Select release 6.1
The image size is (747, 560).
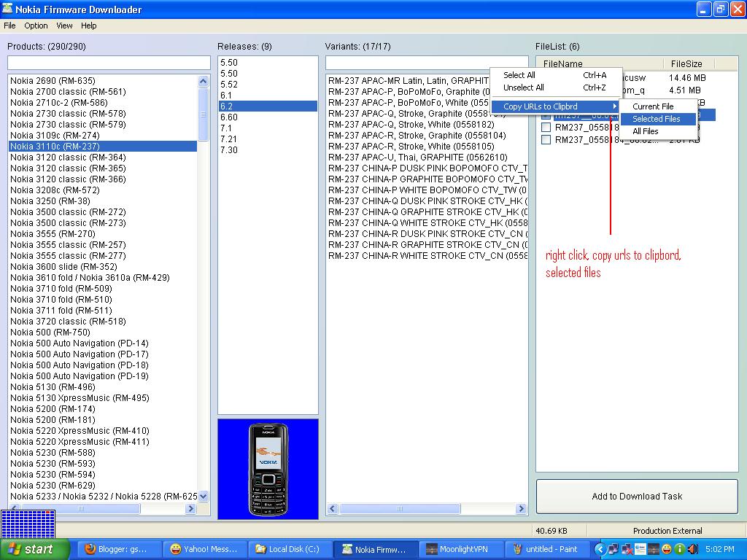tap(268, 96)
